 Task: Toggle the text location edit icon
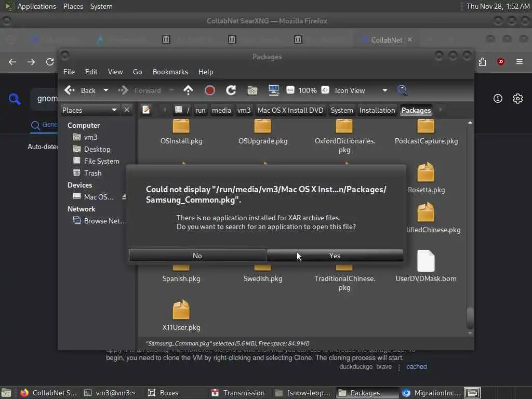[146, 110]
